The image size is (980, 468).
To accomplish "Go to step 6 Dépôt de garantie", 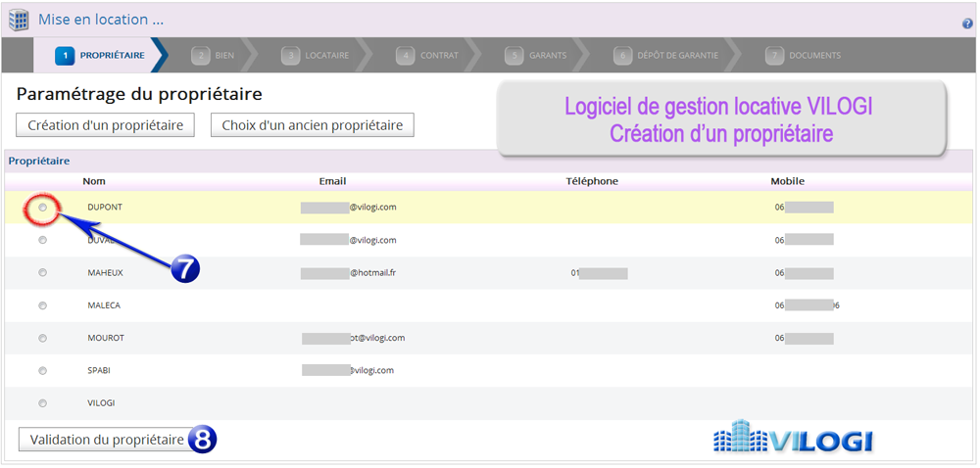I will coord(665,55).
